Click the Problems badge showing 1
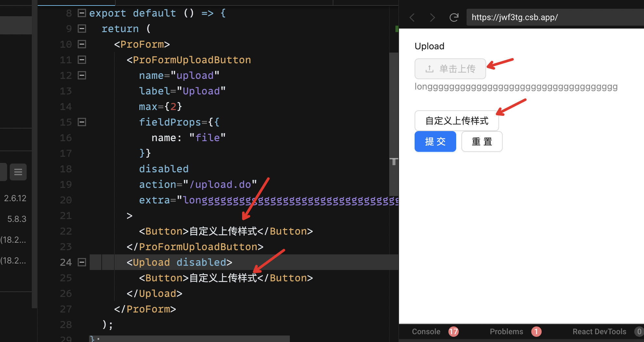 point(536,331)
